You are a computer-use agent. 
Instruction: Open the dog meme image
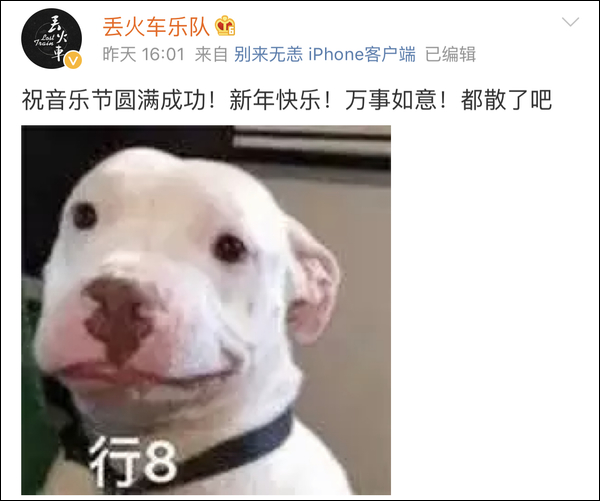(206, 310)
